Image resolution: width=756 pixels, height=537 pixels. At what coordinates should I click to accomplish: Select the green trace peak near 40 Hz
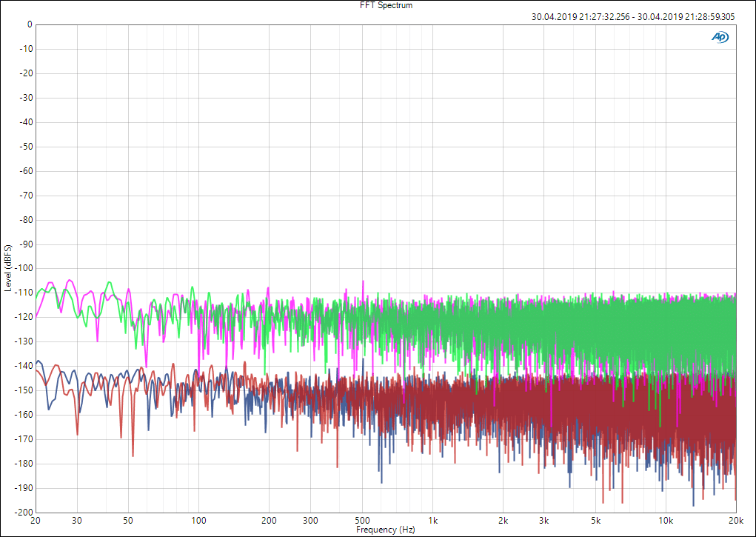[110, 282]
